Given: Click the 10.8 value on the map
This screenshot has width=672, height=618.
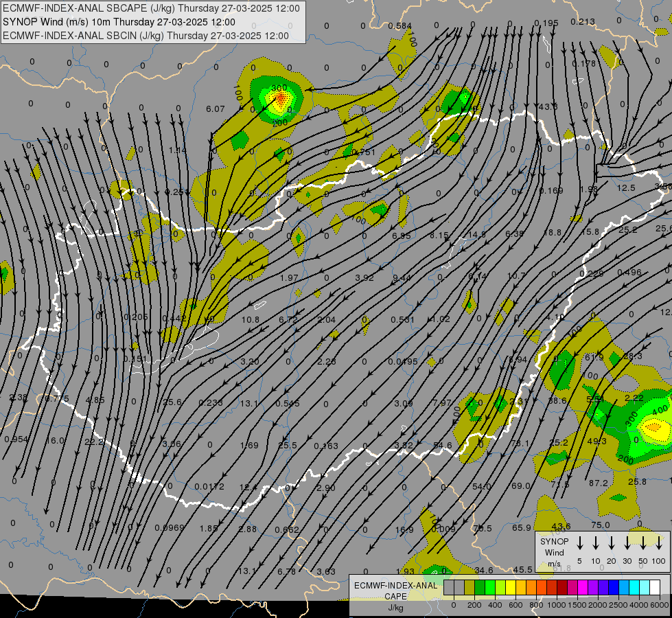Looking at the screenshot, I should (251, 319).
